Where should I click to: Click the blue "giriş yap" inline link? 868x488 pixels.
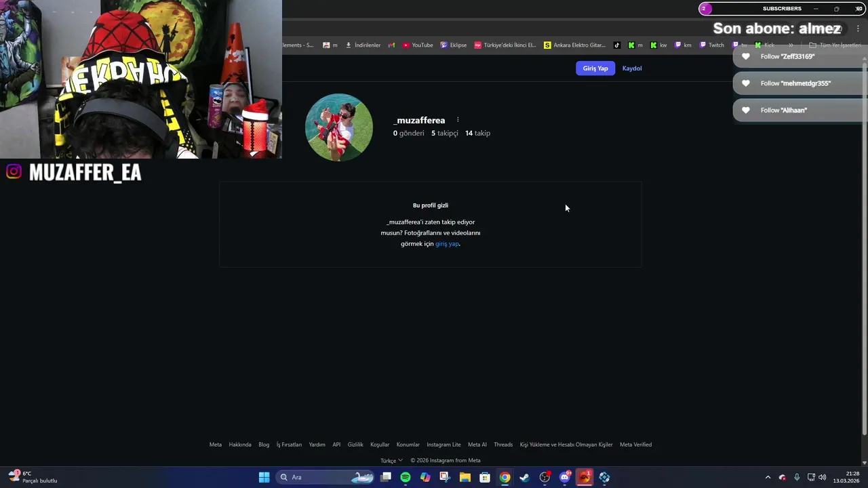click(x=447, y=244)
